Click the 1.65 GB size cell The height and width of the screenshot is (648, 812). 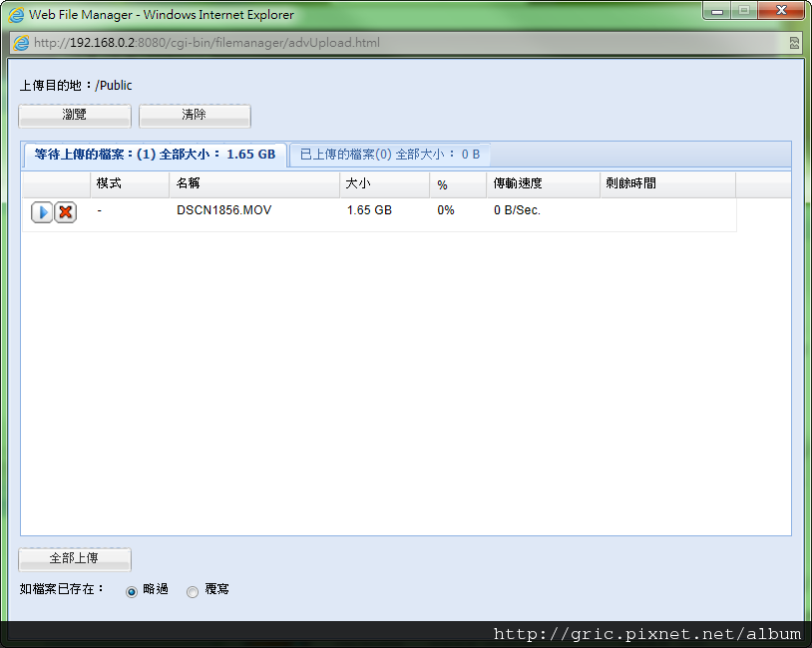coord(369,210)
